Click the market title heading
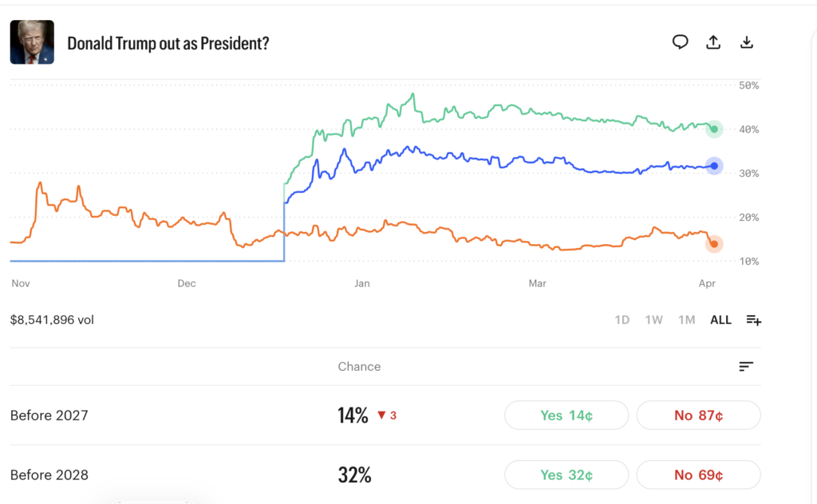 [168, 43]
